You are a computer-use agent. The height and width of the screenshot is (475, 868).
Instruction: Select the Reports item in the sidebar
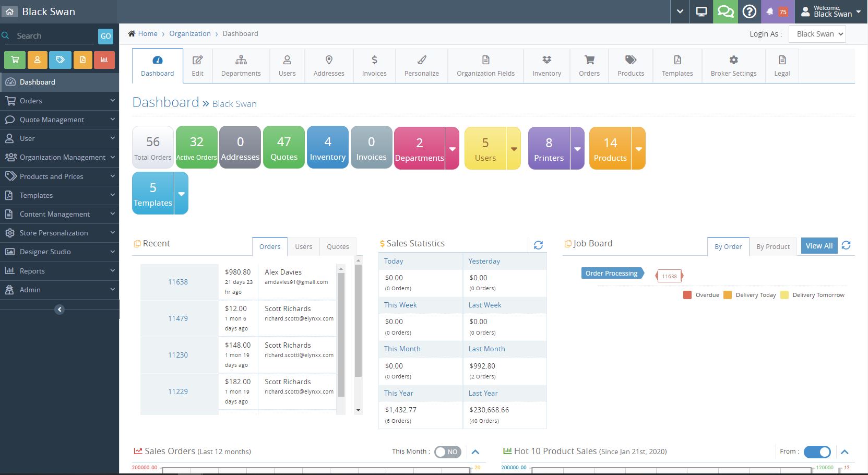(x=32, y=270)
